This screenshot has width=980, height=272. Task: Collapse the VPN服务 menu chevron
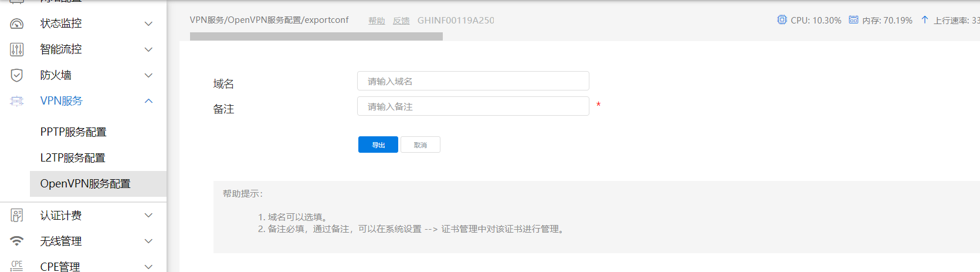click(148, 101)
